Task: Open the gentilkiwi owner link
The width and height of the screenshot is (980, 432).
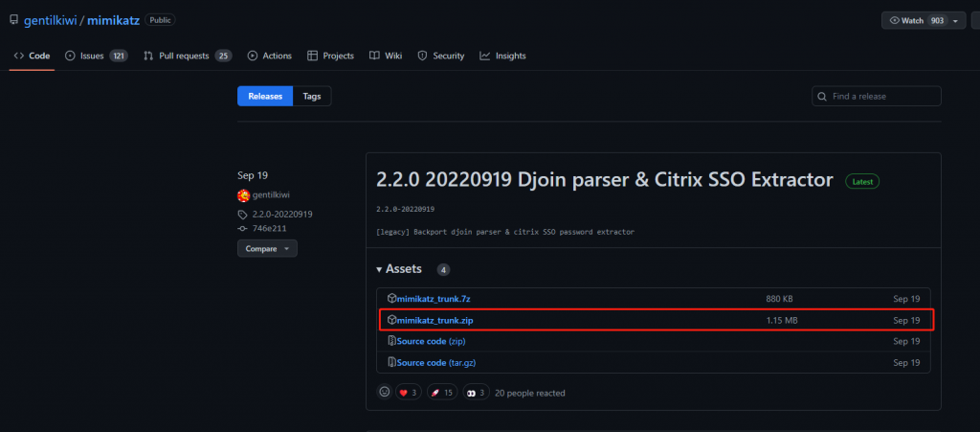Action: [50, 20]
